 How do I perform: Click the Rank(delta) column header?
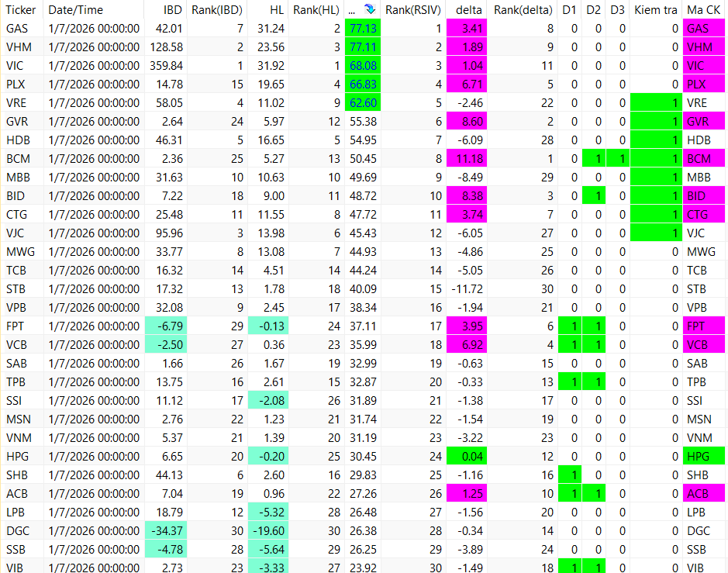pos(523,10)
